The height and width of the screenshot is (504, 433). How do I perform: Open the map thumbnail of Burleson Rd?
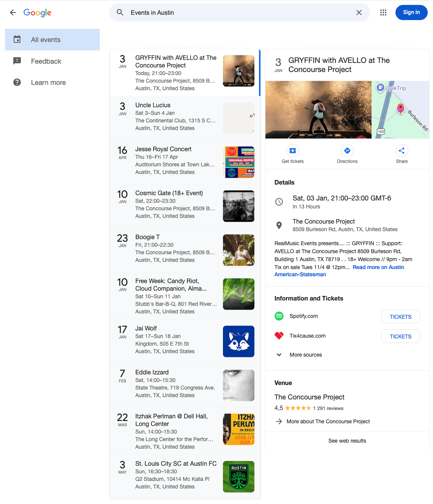tap(400, 110)
